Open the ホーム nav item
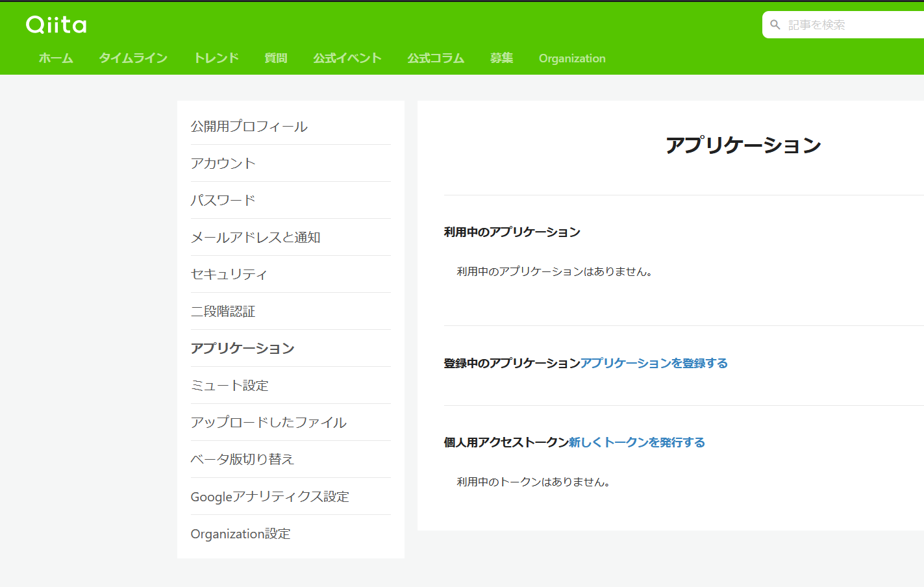 click(56, 58)
